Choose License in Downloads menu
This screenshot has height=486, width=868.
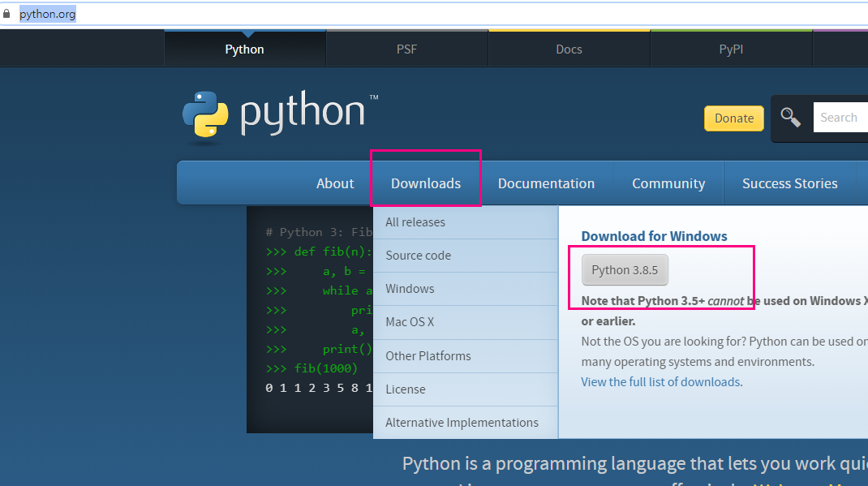click(x=466, y=389)
